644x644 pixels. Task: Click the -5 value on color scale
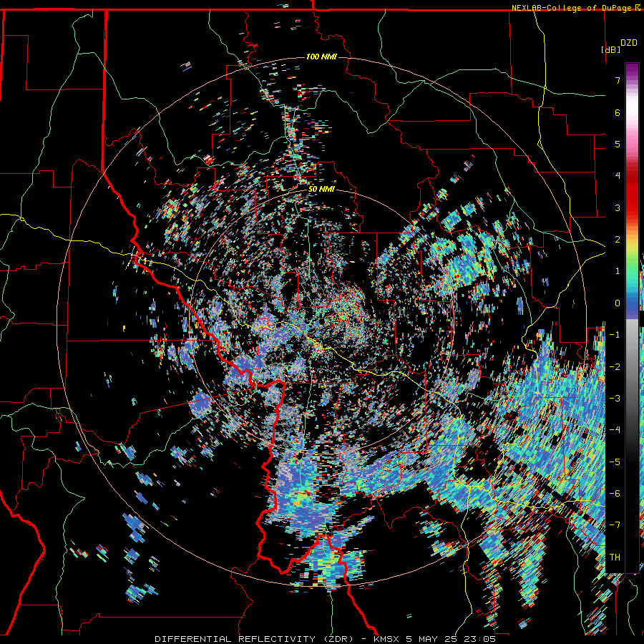(615, 462)
